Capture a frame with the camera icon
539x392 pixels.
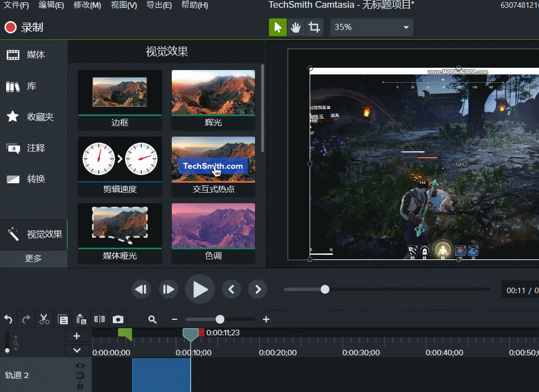118,319
